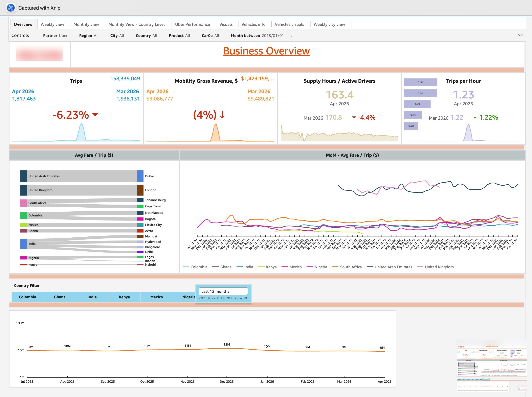The width and height of the screenshot is (532, 397).
Task: Click the Trips sparkline chart
Action: click(76, 132)
